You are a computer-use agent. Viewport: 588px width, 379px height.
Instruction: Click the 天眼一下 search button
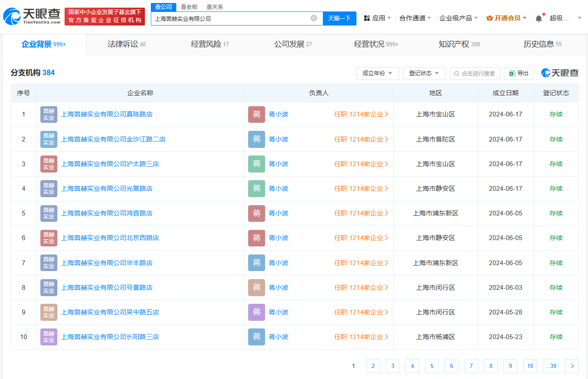coord(339,18)
